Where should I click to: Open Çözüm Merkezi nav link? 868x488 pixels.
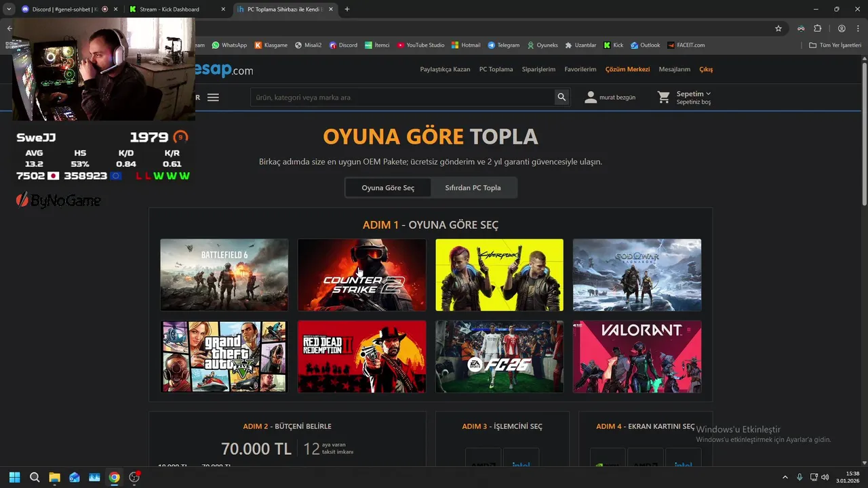pos(627,69)
